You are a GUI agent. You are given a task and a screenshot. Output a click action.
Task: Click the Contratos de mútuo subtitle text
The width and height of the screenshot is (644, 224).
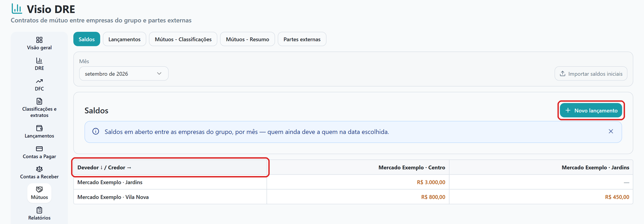[x=101, y=20]
